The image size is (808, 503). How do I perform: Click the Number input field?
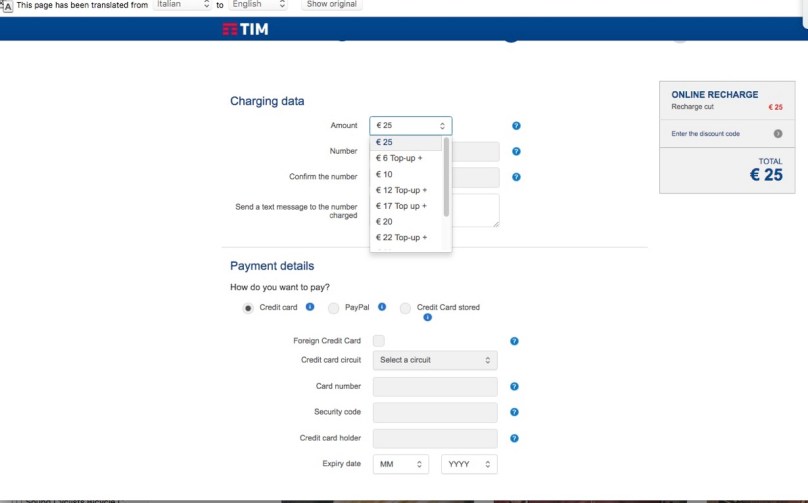(476, 152)
